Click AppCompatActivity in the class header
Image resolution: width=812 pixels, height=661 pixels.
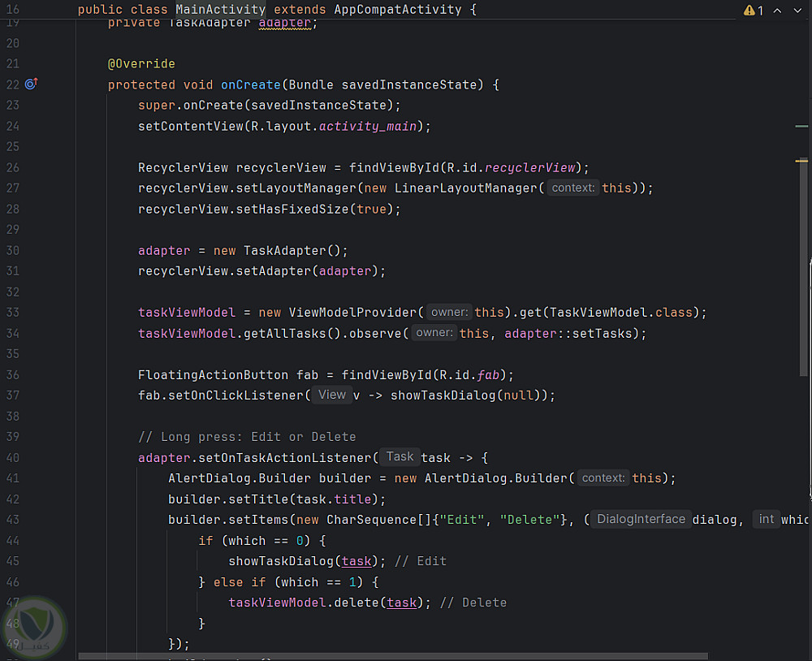[398, 9]
